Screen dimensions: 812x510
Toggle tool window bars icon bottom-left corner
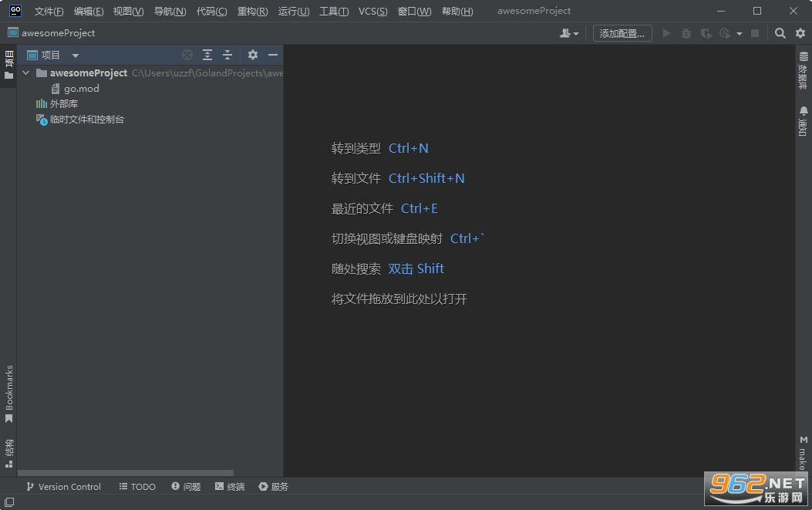(x=9, y=502)
